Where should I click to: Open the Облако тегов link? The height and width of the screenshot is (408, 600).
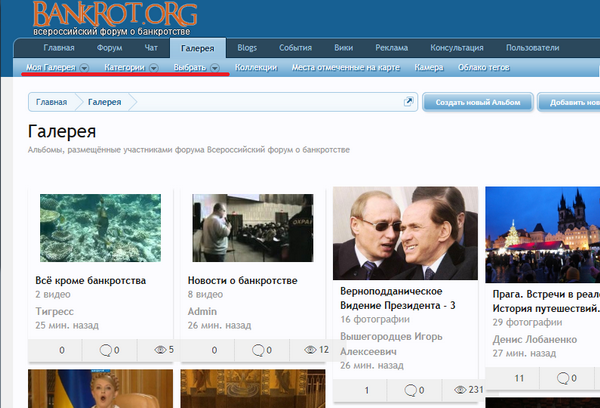485,68
